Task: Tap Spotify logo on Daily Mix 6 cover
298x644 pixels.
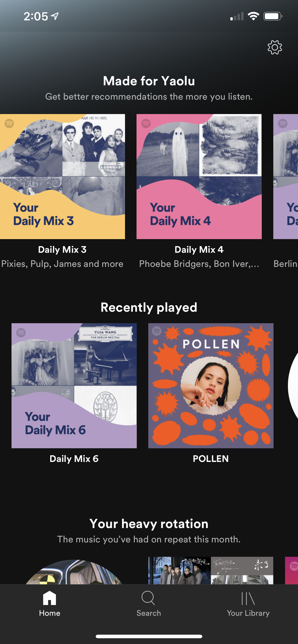Action: (21, 333)
